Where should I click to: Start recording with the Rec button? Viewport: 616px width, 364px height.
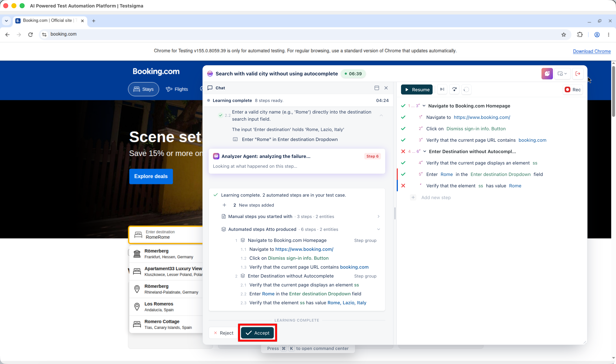tap(573, 89)
